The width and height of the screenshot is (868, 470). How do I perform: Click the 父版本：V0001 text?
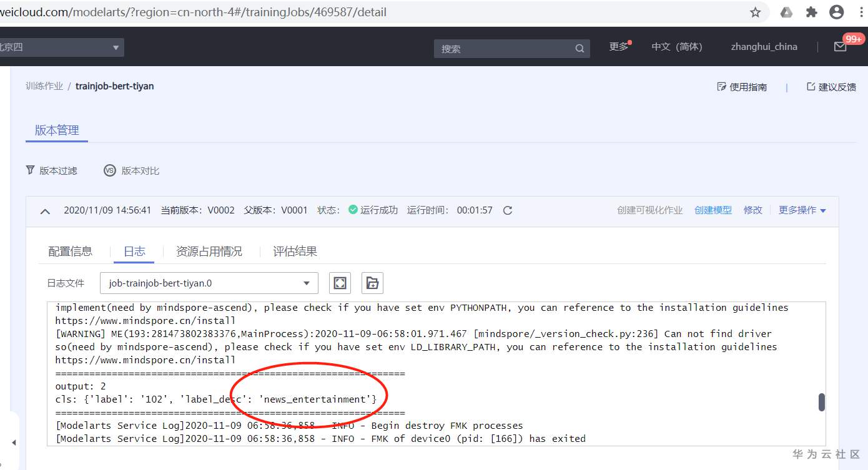276,210
